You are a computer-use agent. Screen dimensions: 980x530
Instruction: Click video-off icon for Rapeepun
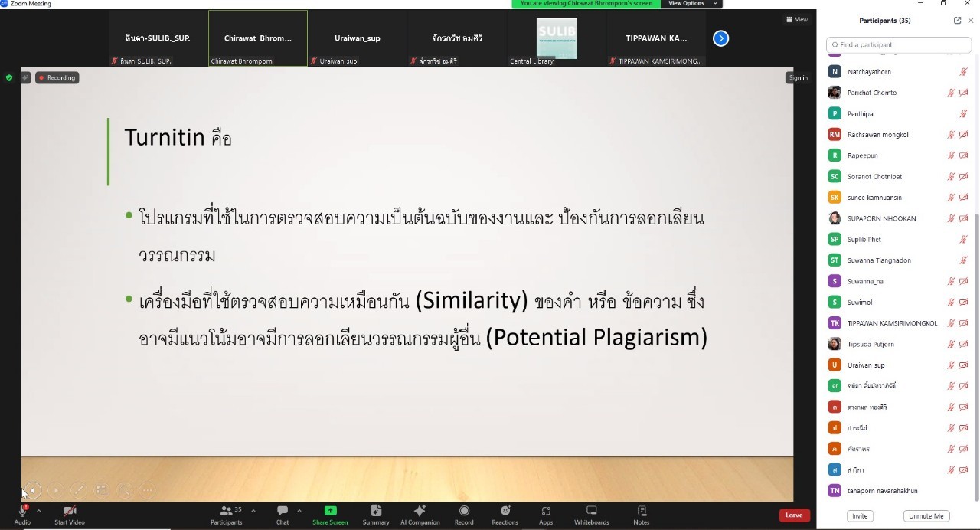(x=964, y=155)
